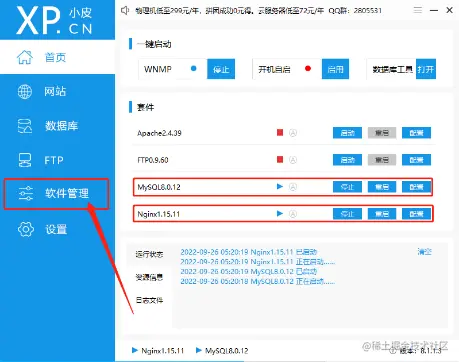
Task: Click Nginx1.15.11 running play icon in 套件 list
Action: (x=280, y=213)
